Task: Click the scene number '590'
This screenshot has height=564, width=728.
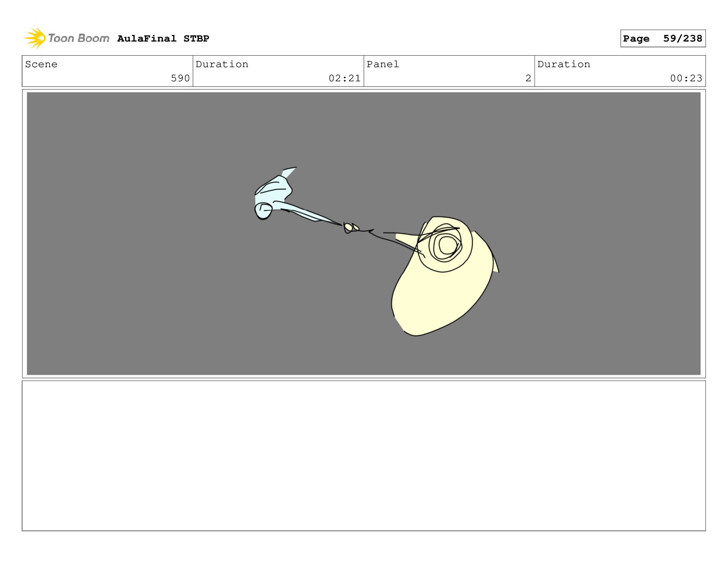Action: click(180, 78)
